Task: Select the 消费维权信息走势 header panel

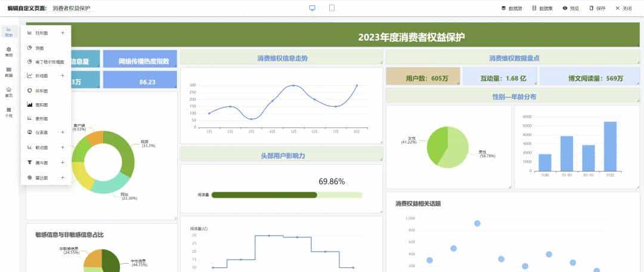Action: click(281, 58)
